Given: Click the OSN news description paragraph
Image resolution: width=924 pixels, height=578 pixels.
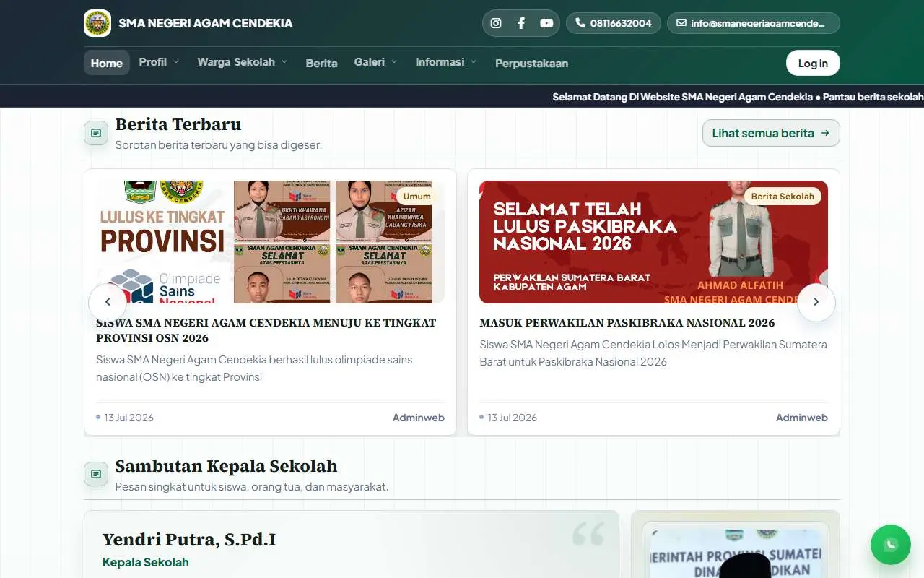Looking at the screenshot, I should pyautogui.click(x=255, y=368).
